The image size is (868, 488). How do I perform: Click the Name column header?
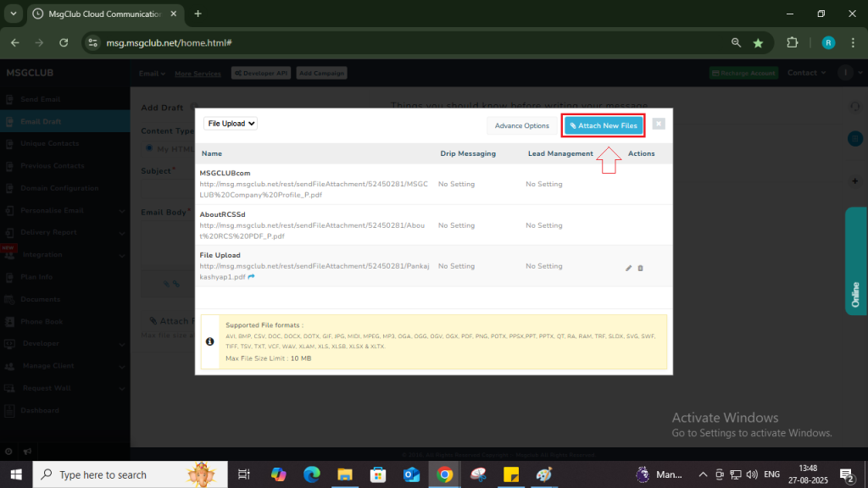tap(211, 153)
